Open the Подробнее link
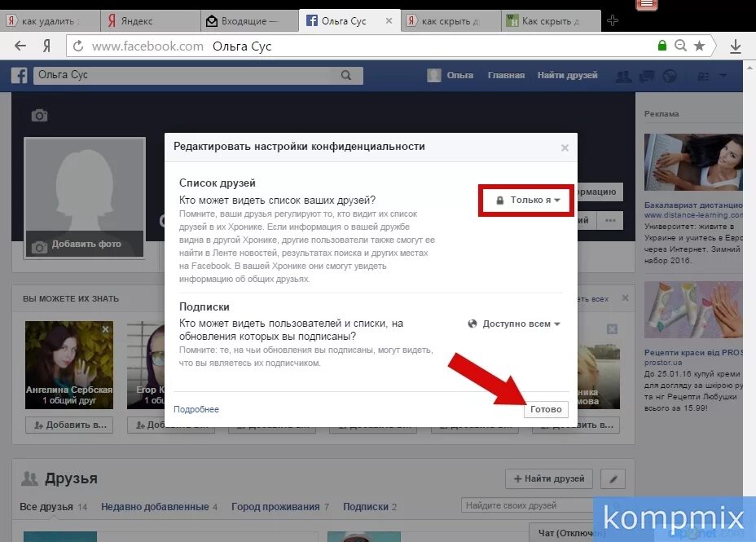Screen dimensions: 756x542 [x=196, y=409]
